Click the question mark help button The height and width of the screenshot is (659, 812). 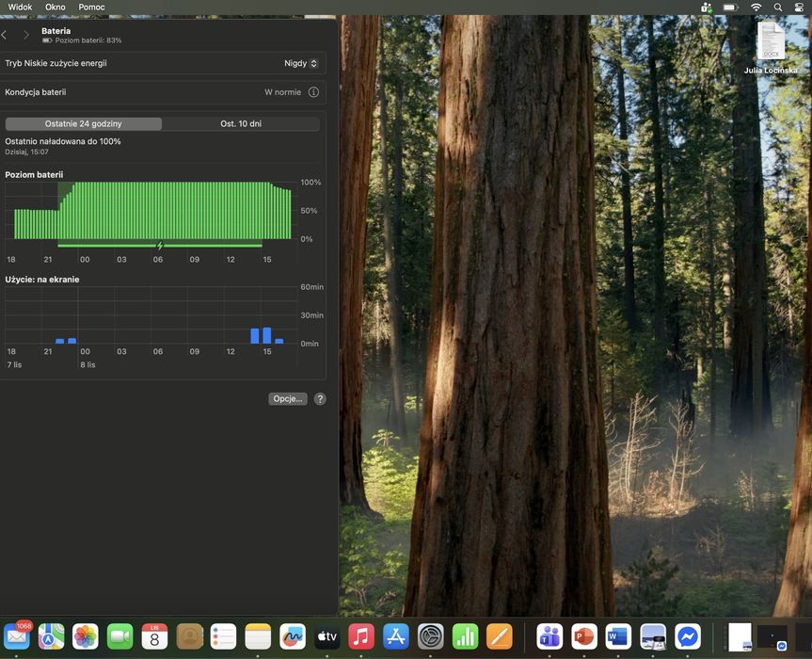pyautogui.click(x=320, y=399)
